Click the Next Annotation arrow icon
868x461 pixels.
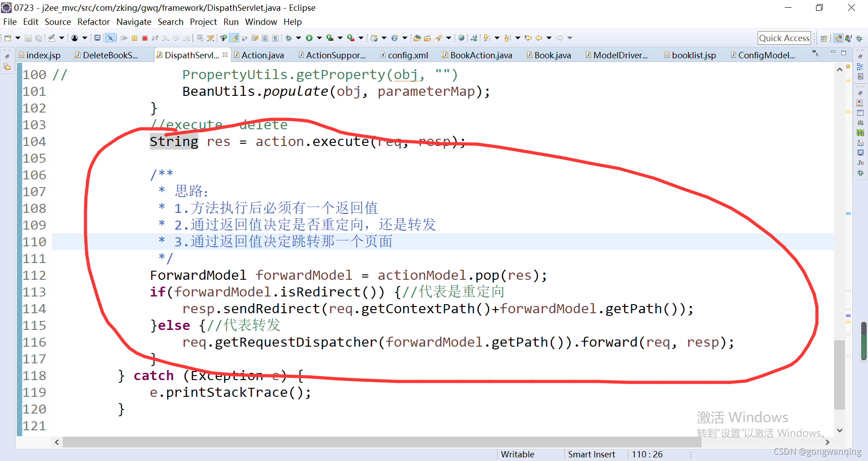tap(486, 38)
